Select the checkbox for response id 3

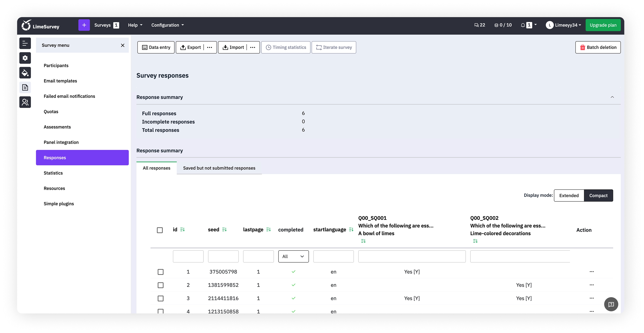[161, 298]
